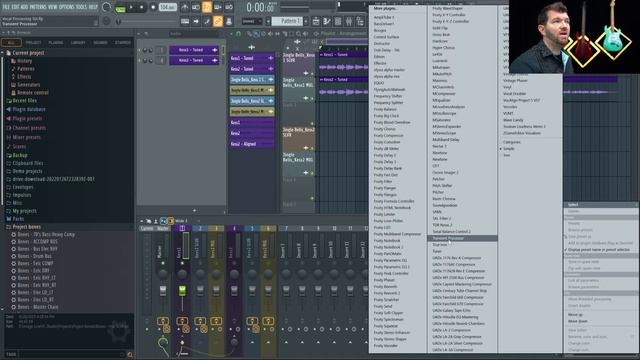Open the FILE menu
Screen dimensions: 640x360
coord(6,7)
